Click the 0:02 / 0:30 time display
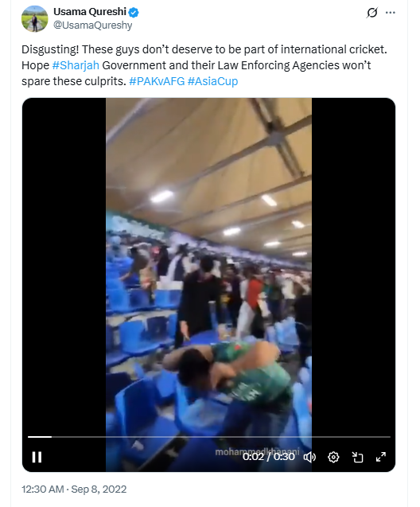The height and width of the screenshot is (507, 420). coord(269,457)
